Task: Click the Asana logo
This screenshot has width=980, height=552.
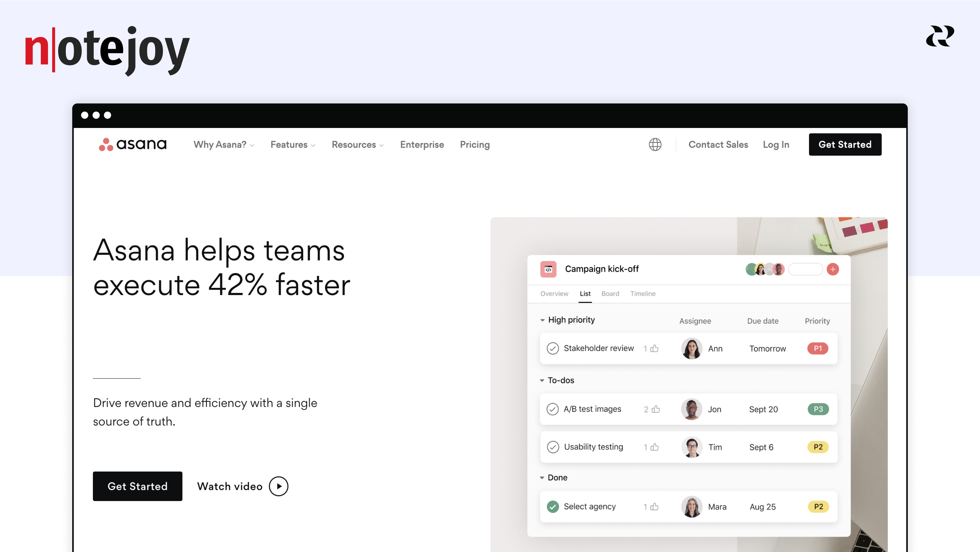Action: (133, 144)
